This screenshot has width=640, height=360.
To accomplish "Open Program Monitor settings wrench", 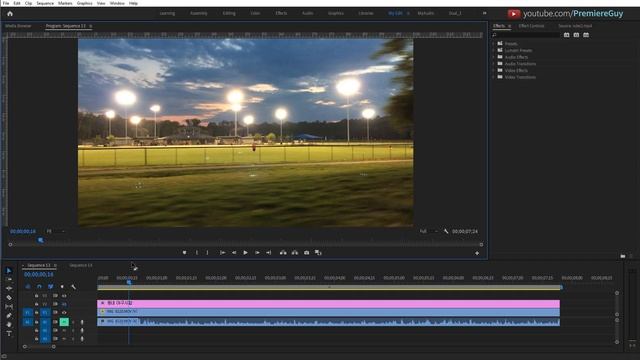I will [446, 231].
